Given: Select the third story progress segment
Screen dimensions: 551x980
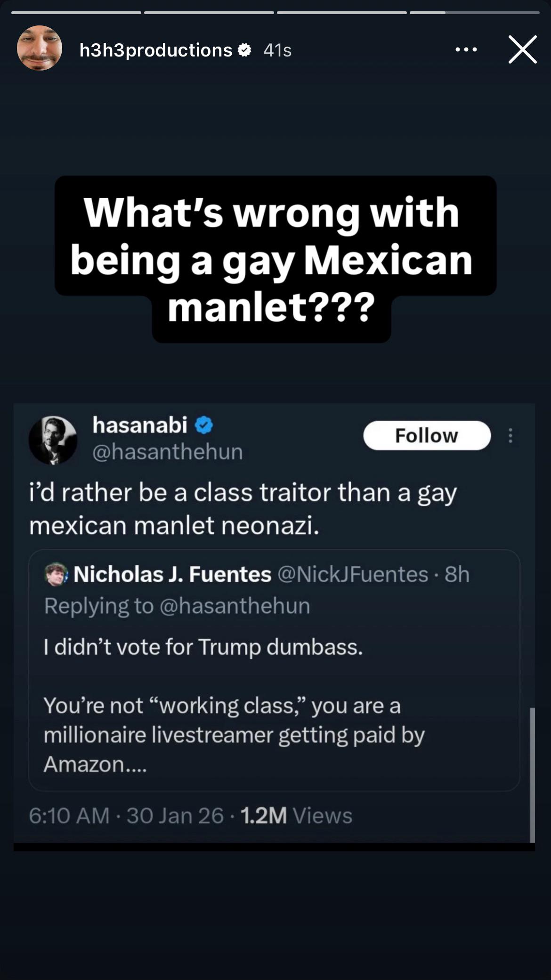Looking at the screenshot, I should pyautogui.click(x=341, y=13).
